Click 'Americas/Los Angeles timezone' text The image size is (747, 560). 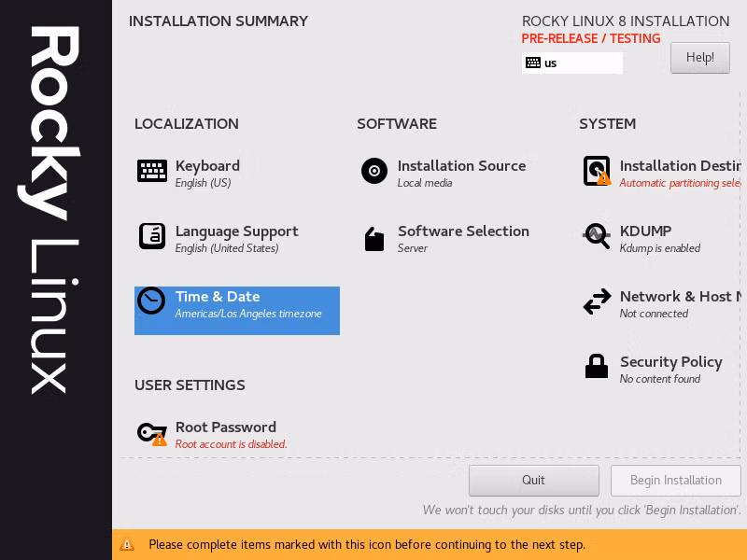(x=248, y=314)
